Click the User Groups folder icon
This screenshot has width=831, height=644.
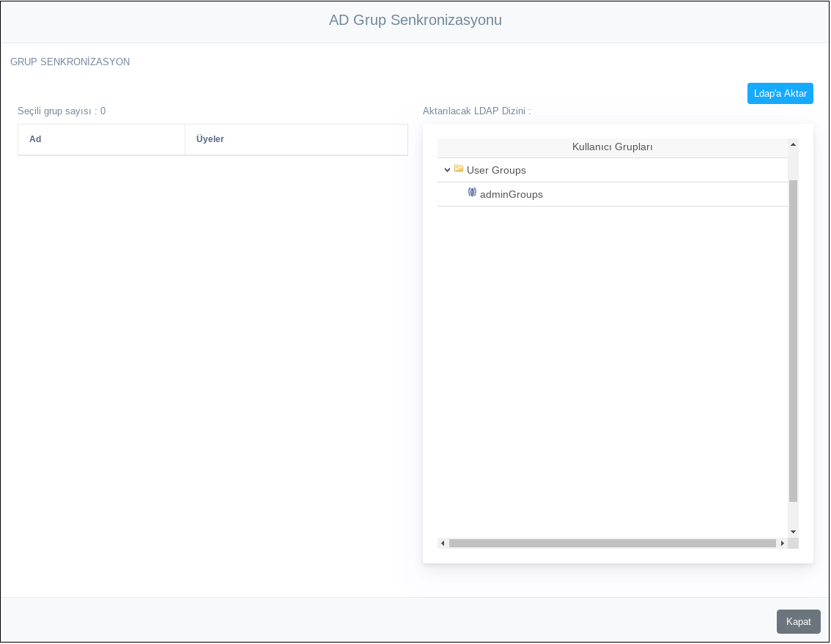click(x=459, y=169)
